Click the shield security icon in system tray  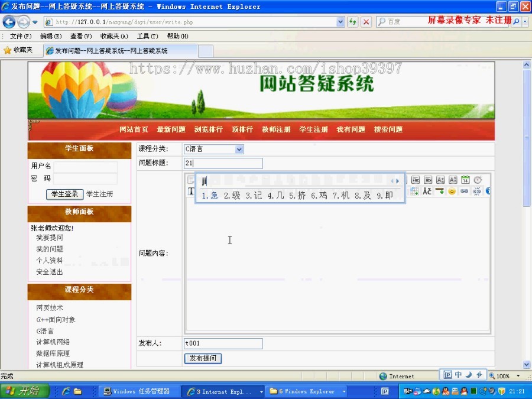[x=502, y=391]
